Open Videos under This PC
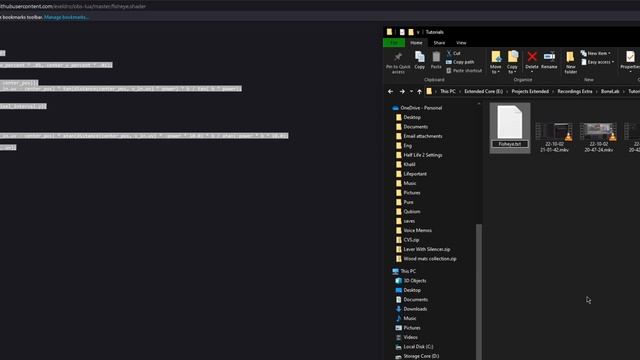This screenshot has width=640, height=360. click(407, 337)
